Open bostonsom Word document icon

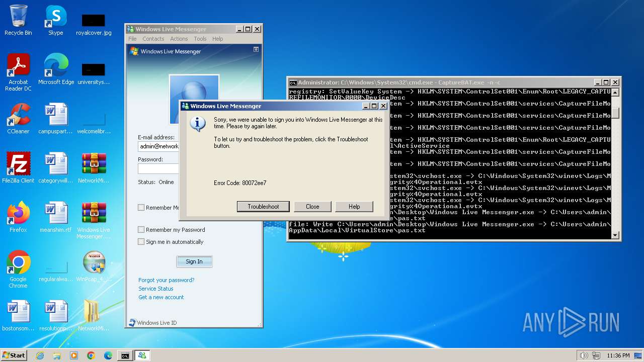(x=18, y=316)
